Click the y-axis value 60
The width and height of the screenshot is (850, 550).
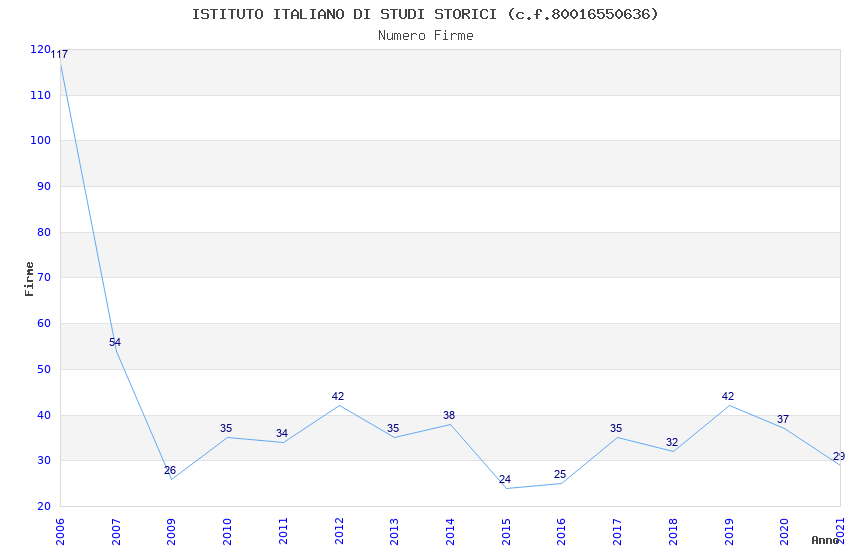43,323
